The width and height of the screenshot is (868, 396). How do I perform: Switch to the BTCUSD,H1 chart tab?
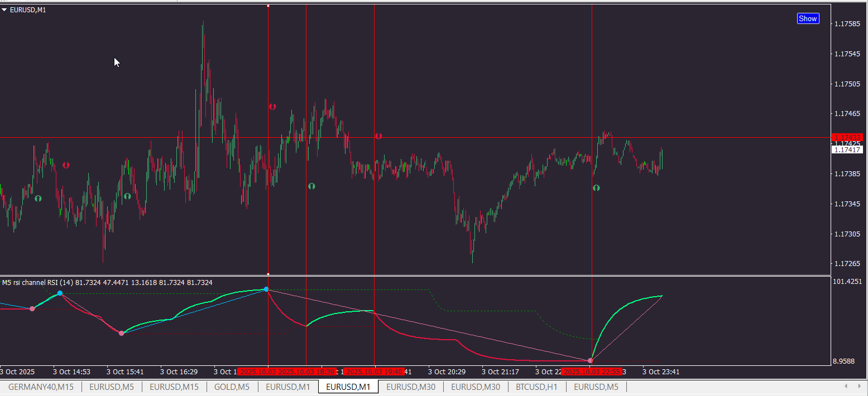[x=536, y=387]
